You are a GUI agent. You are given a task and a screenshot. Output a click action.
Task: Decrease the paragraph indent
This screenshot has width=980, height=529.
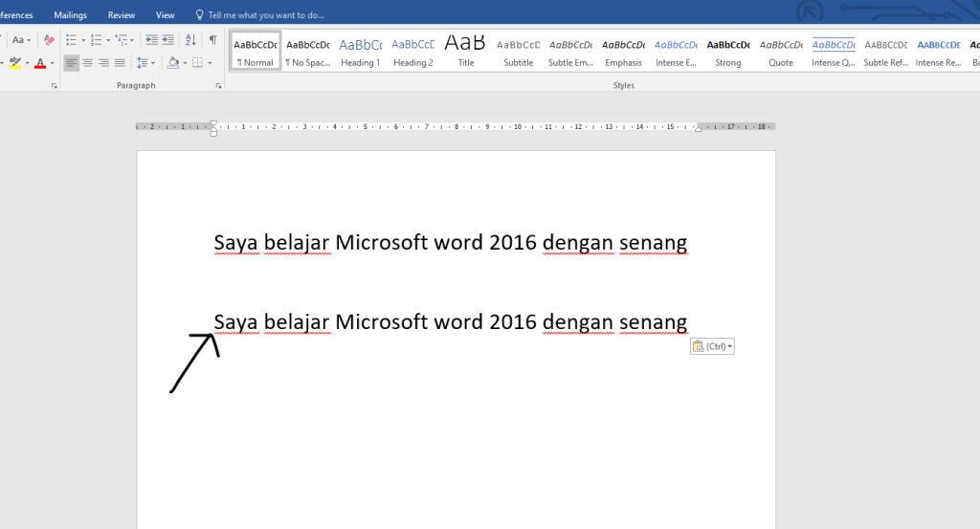(x=151, y=40)
